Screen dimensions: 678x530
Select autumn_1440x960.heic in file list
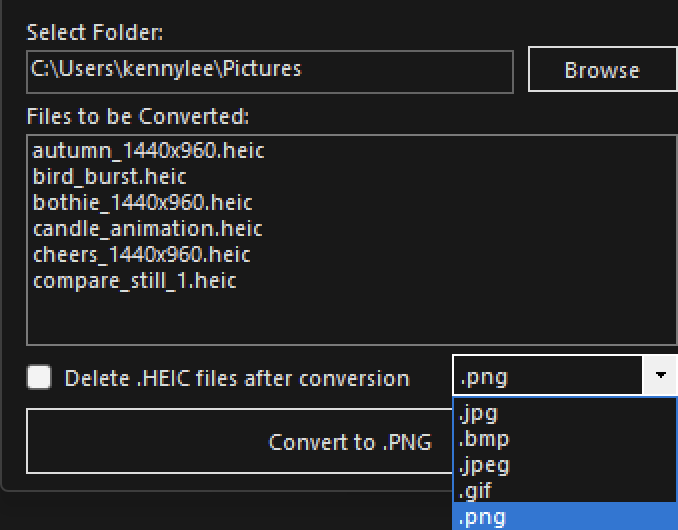click(148, 151)
